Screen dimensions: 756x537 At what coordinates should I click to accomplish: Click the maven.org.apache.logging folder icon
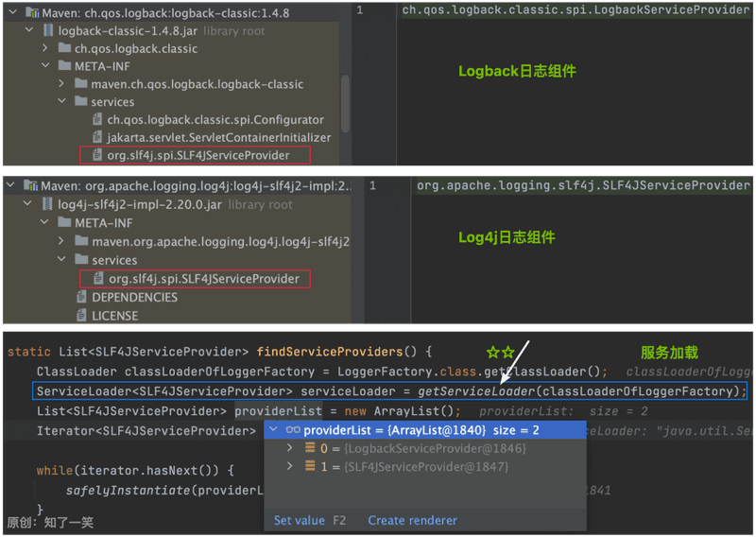point(81,241)
